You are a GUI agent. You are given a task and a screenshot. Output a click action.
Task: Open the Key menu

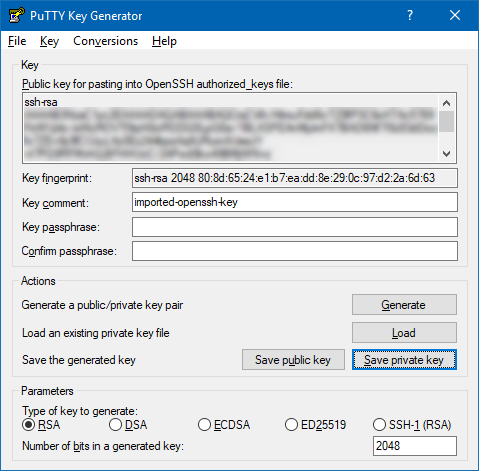(x=49, y=41)
